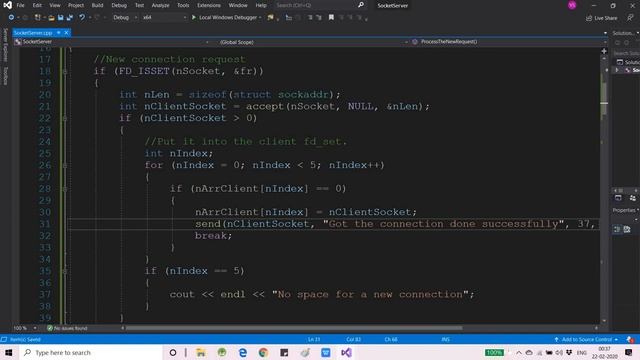Viewport: 640px width, 360px height.
Task: Select the SocketServer.cpp editor tab
Action: [x=33, y=33]
